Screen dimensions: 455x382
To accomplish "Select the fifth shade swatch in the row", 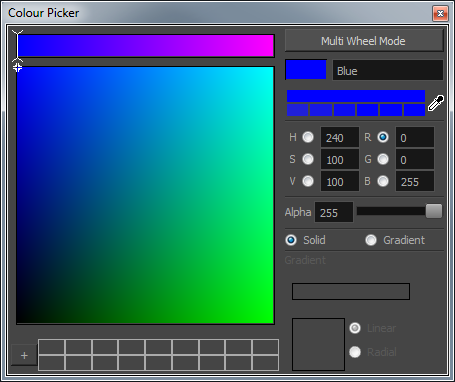I will pyautogui.click(x=391, y=110).
